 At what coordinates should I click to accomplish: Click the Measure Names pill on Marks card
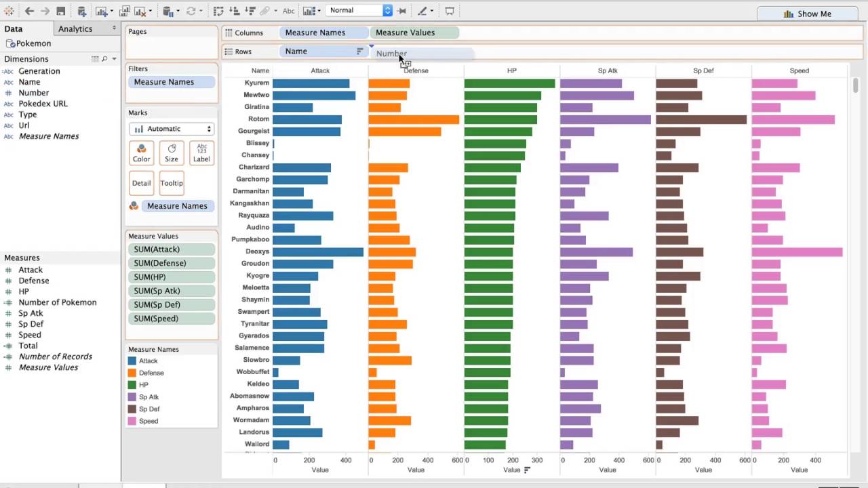click(x=178, y=206)
